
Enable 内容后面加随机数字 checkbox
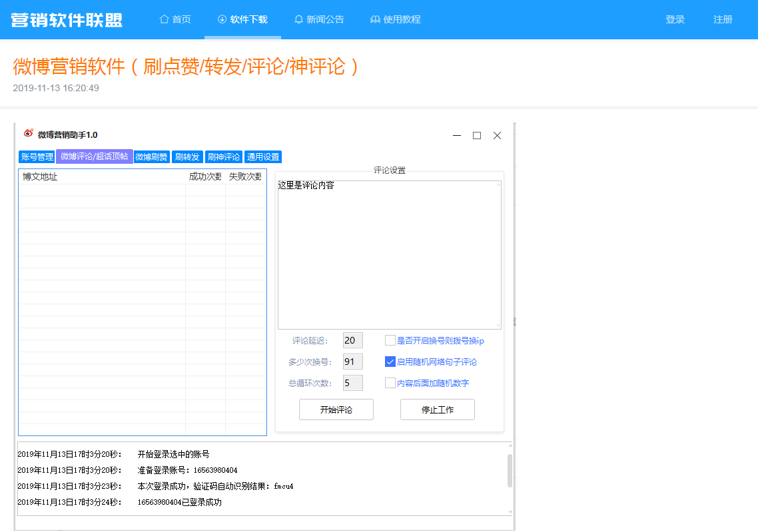click(390, 383)
